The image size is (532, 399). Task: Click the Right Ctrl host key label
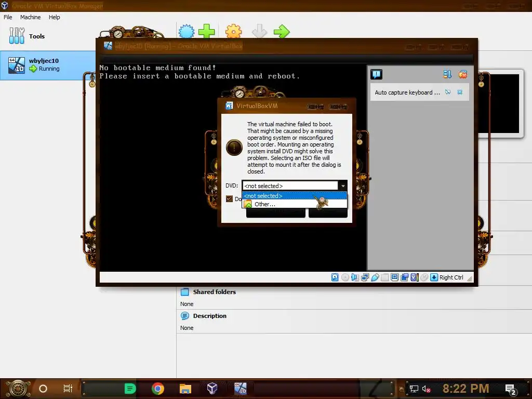(x=451, y=277)
